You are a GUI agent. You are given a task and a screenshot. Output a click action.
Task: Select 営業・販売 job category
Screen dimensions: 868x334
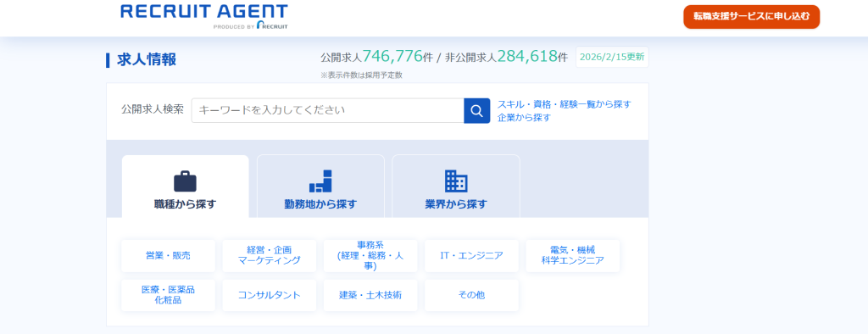[169, 255]
